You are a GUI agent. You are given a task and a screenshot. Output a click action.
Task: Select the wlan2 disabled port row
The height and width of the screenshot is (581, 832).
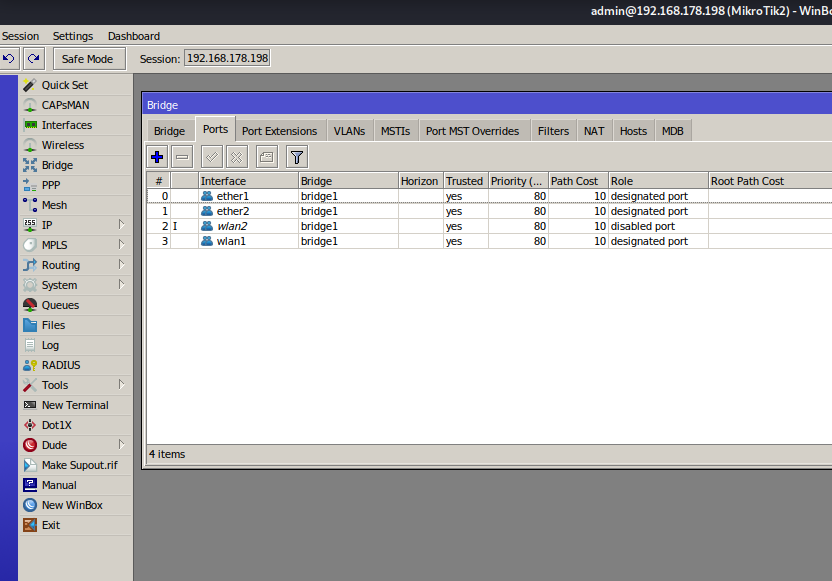coord(489,226)
